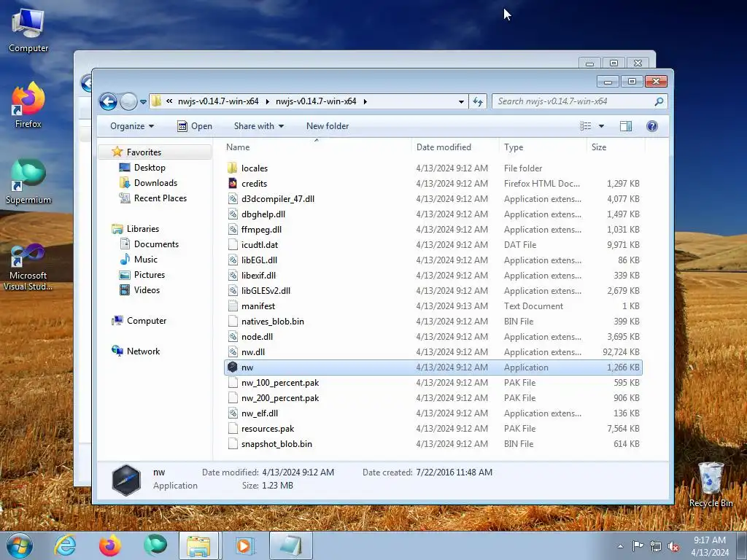
Task: Click New folder in the toolbar
Action: (328, 126)
